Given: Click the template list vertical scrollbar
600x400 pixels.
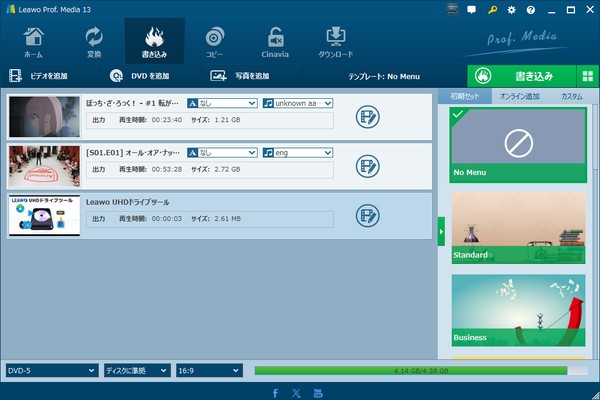Looking at the screenshot, I should (x=595, y=137).
